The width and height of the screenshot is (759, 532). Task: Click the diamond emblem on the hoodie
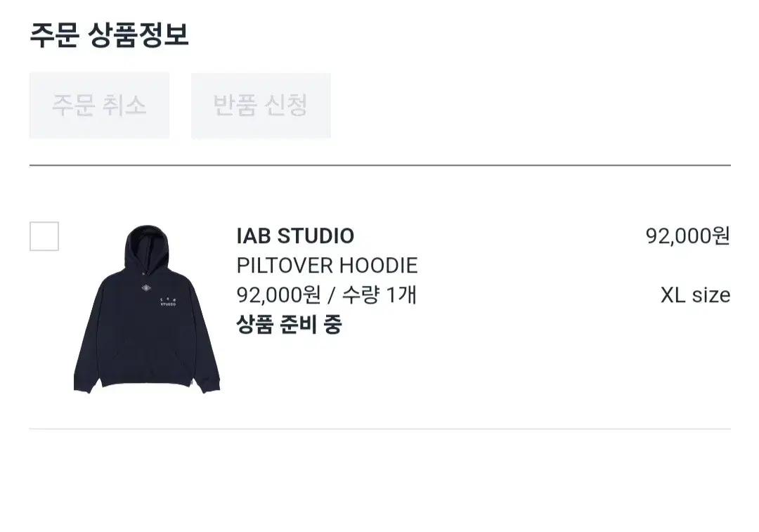[147, 289]
